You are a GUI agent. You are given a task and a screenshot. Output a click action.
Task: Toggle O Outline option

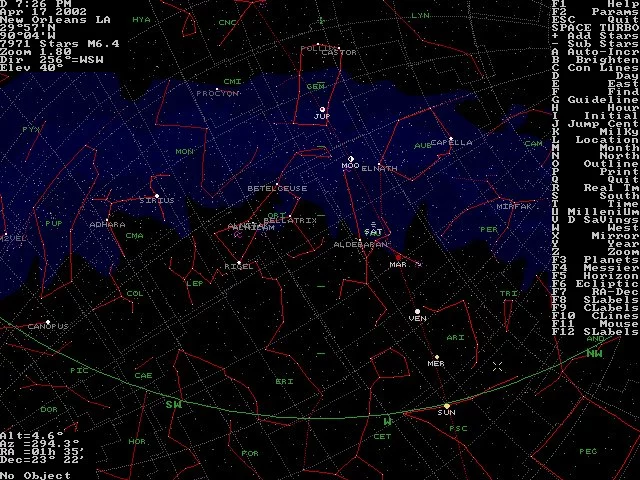596,164
